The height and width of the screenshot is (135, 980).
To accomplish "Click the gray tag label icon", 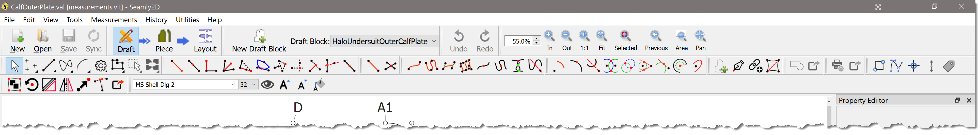I will tap(949, 66).
